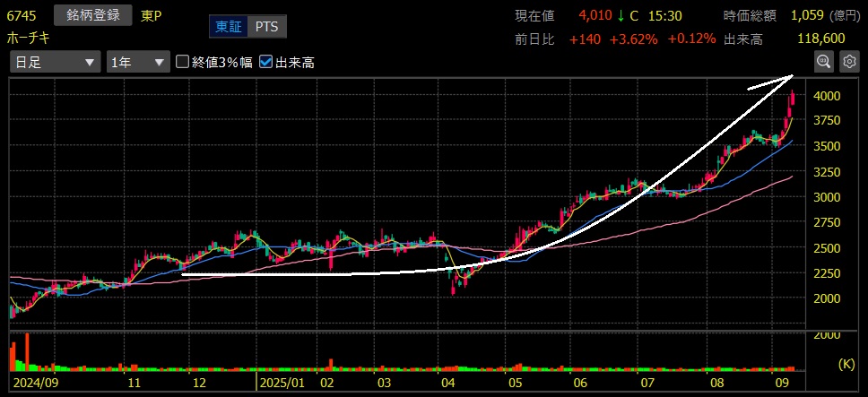Viewport: 868px width, 397px height.
Task: Click the white arrow tip on the chart
Action: pyautogui.click(x=792, y=76)
